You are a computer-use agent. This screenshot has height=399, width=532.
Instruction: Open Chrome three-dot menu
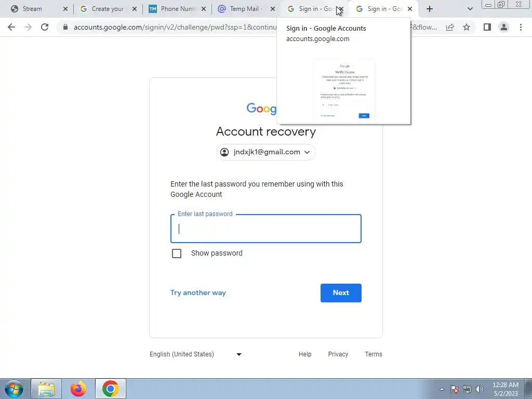click(521, 27)
